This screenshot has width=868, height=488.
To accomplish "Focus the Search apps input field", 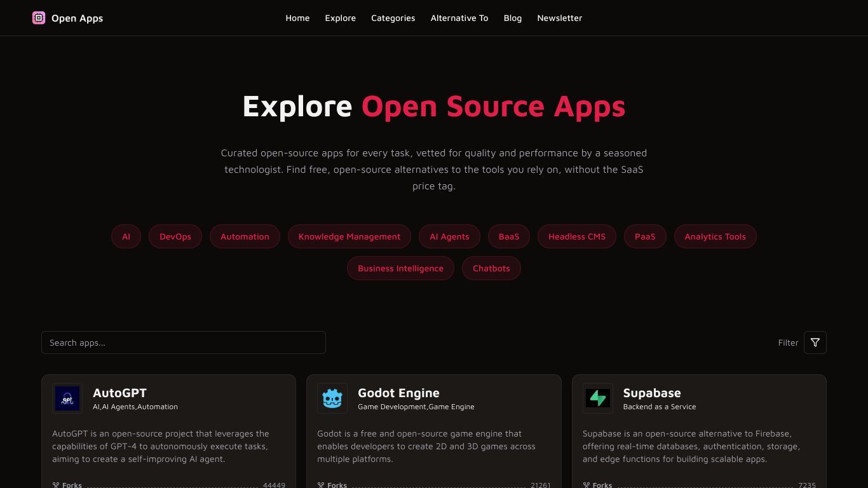I will [184, 342].
